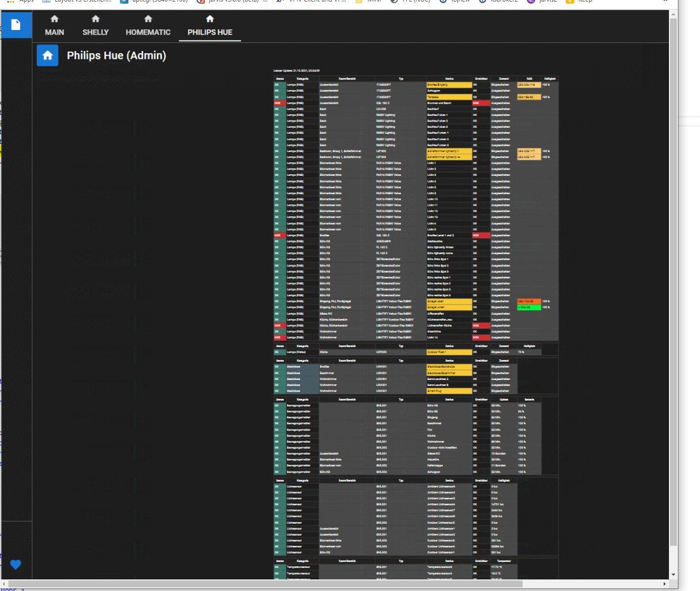Click the document icon in sidebar

click(16, 25)
